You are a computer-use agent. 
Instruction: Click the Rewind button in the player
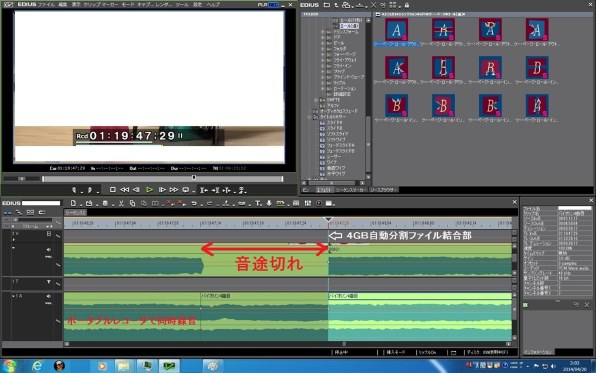(124, 189)
